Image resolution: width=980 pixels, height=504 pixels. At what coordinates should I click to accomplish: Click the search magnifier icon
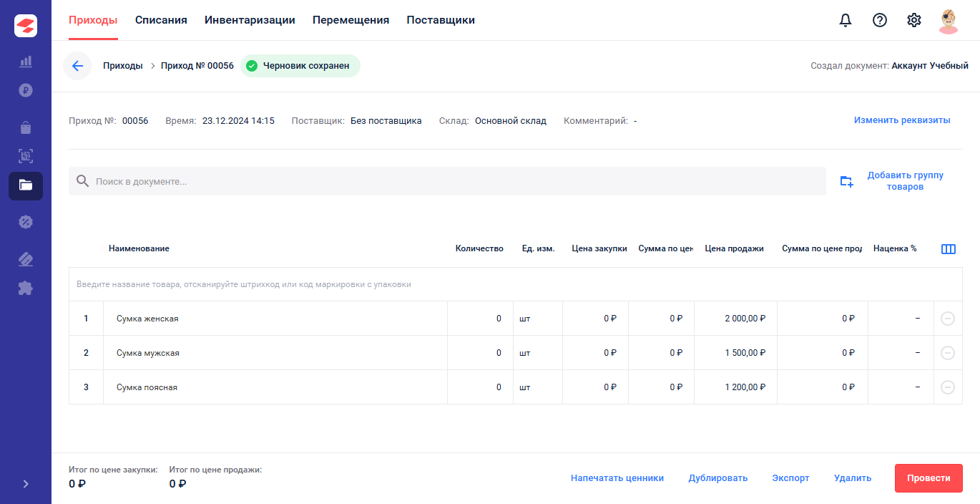[83, 181]
